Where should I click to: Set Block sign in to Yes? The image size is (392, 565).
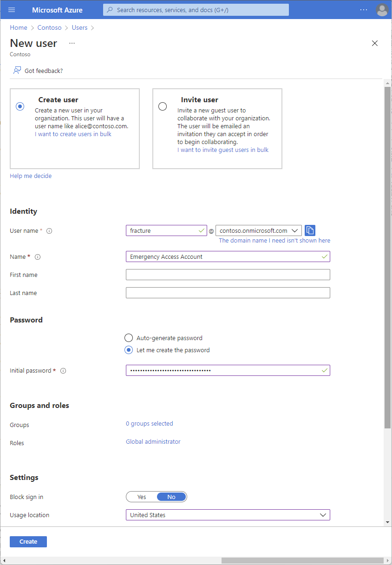pos(142,497)
